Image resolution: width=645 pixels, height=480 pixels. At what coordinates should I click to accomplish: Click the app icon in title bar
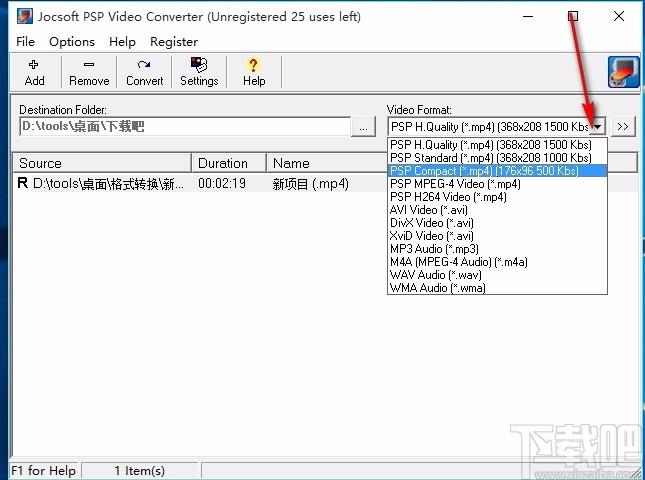point(25,16)
